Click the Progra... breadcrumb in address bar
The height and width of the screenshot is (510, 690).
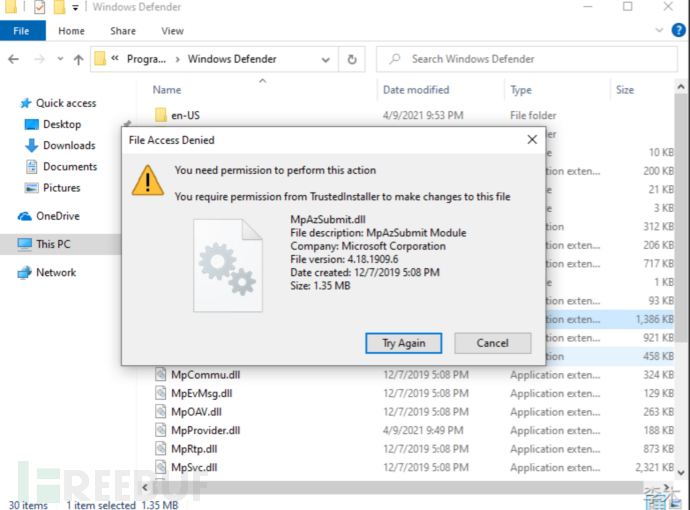(x=147, y=59)
